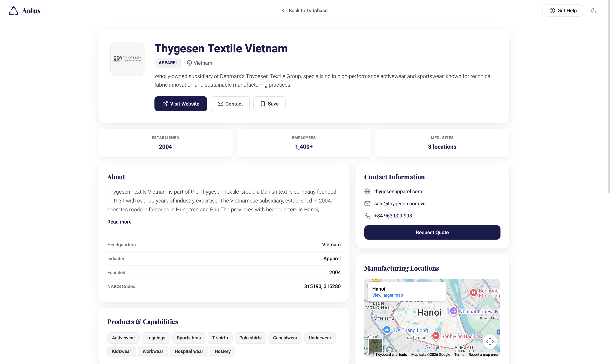Go back using Back to Database chevron

pyautogui.click(x=283, y=11)
